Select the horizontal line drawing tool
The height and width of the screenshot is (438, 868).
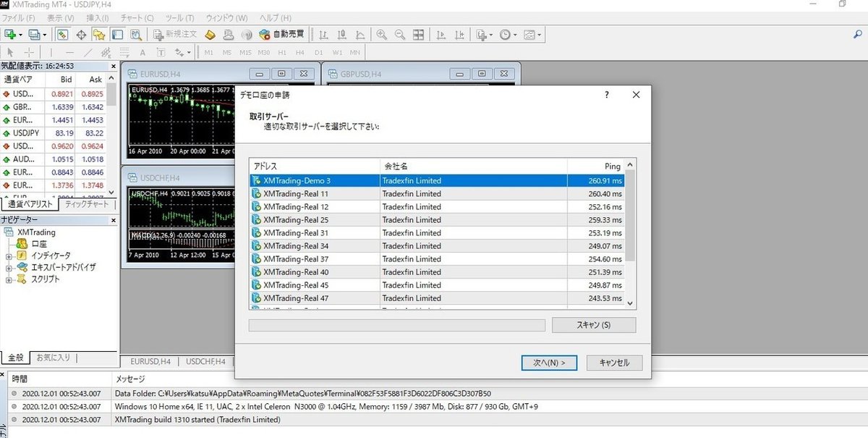(69, 52)
